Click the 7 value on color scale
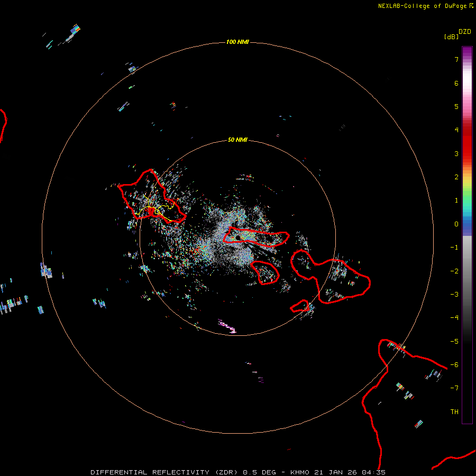This screenshot has height=476, width=476. pos(456,59)
